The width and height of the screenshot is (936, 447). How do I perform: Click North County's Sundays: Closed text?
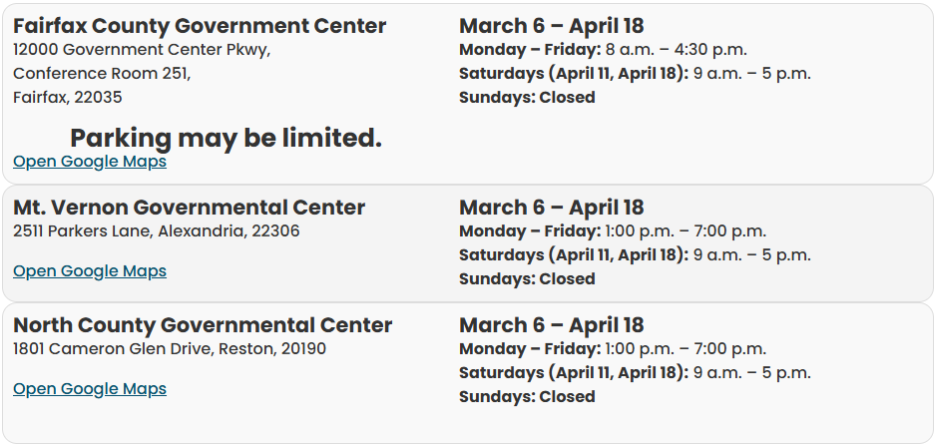[527, 397]
